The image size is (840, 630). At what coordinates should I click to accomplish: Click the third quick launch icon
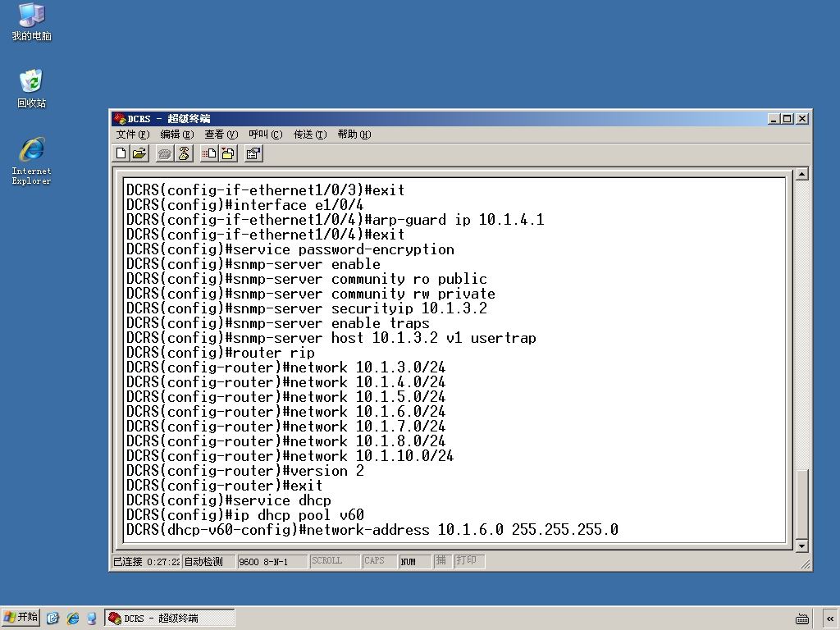[x=92, y=619]
